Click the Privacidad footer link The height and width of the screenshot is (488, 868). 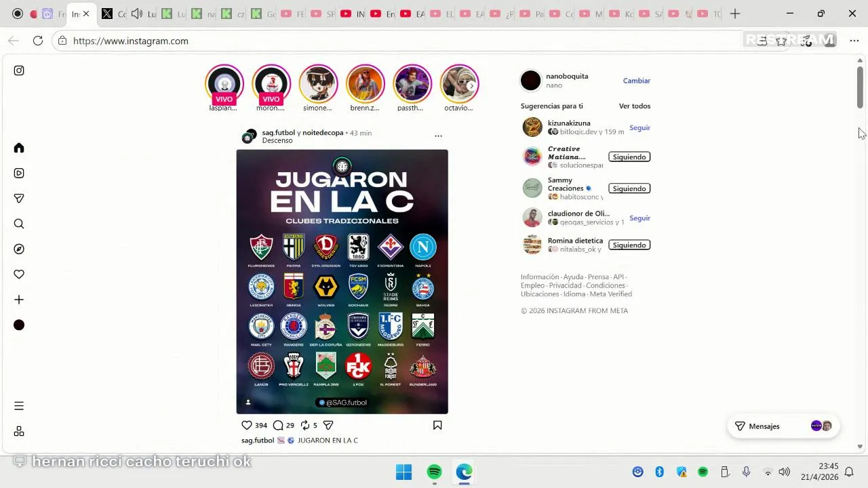tap(566, 285)
